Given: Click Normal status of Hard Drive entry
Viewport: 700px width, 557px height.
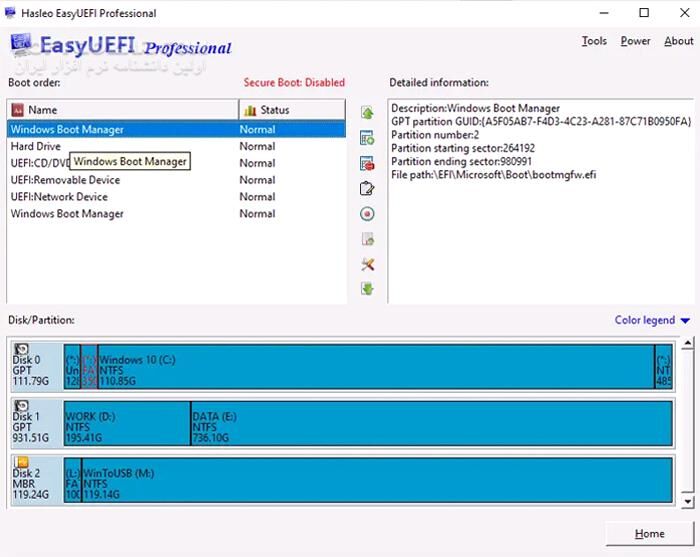Looking at the screenshot, I should [257, 146].
